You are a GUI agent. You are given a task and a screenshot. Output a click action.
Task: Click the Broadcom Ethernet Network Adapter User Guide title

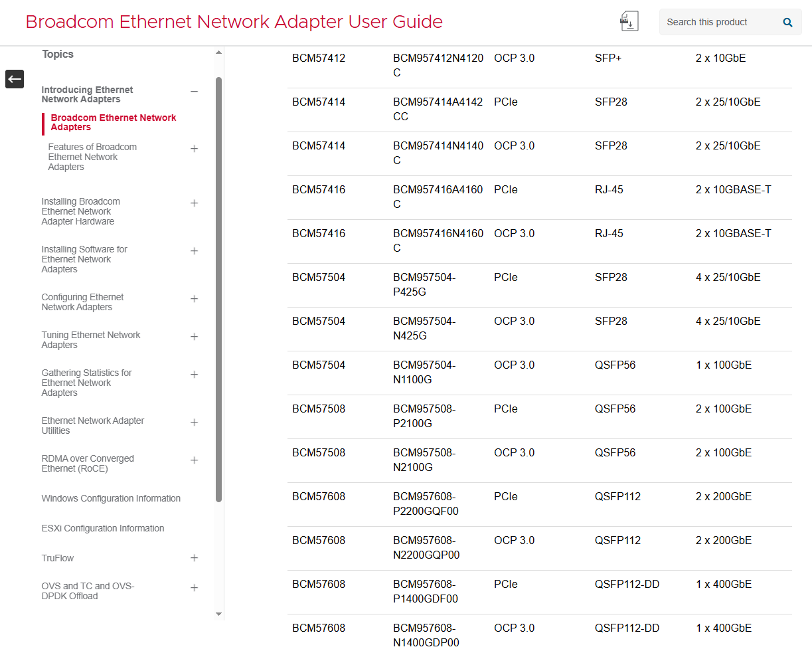click(x=234, y=22)
